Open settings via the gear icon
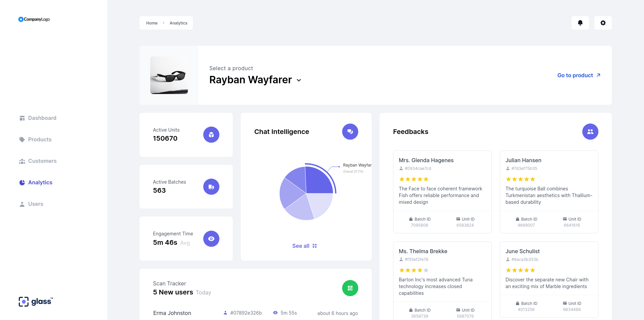Image resolution: width=644 pixels, height=320 pixels. [603, 22]
